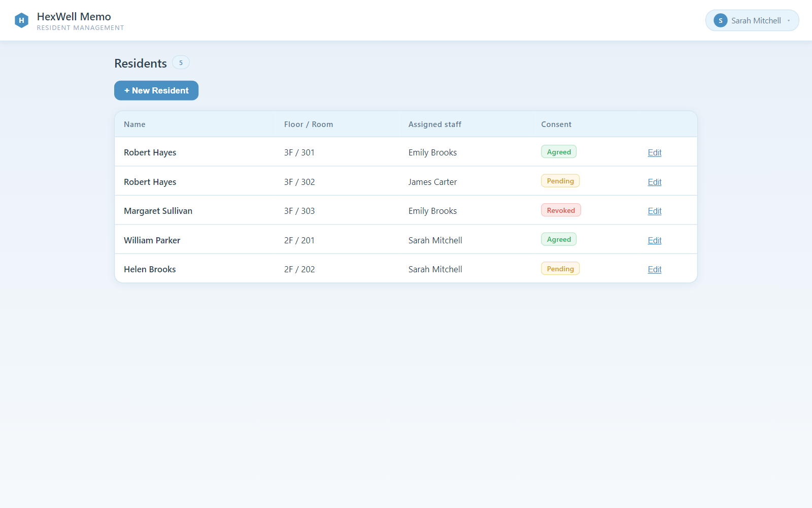Add a resident with New Resident button
Image resolution: width=812 pixels, height=508 pixels.
pyautogui.click(x=156, y=90)
